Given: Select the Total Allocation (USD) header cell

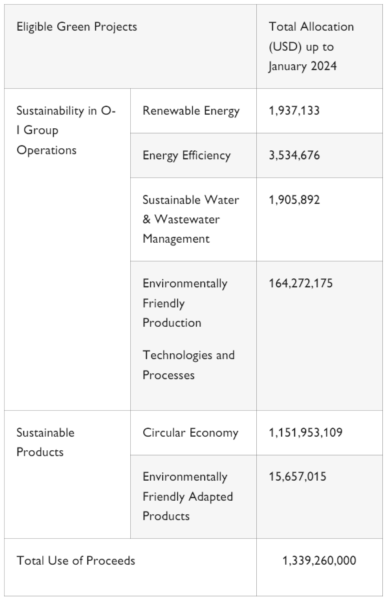Looking at the screenshot, I should 319,46.
